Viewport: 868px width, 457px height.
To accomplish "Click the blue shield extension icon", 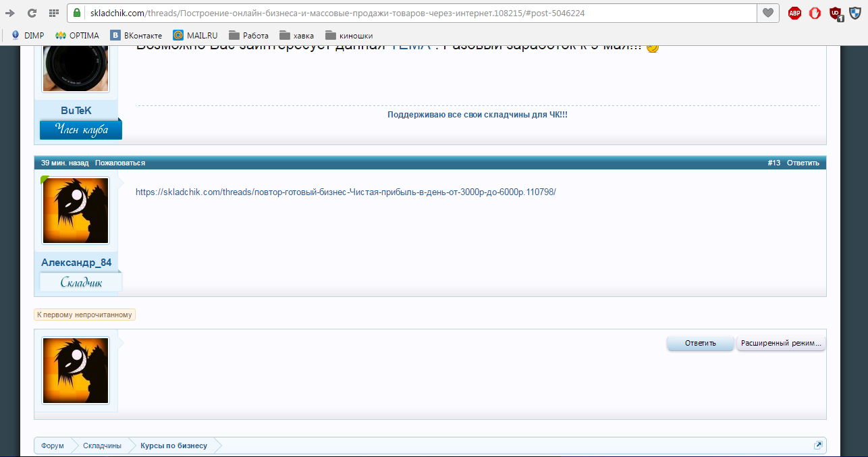I will point(855,13).
